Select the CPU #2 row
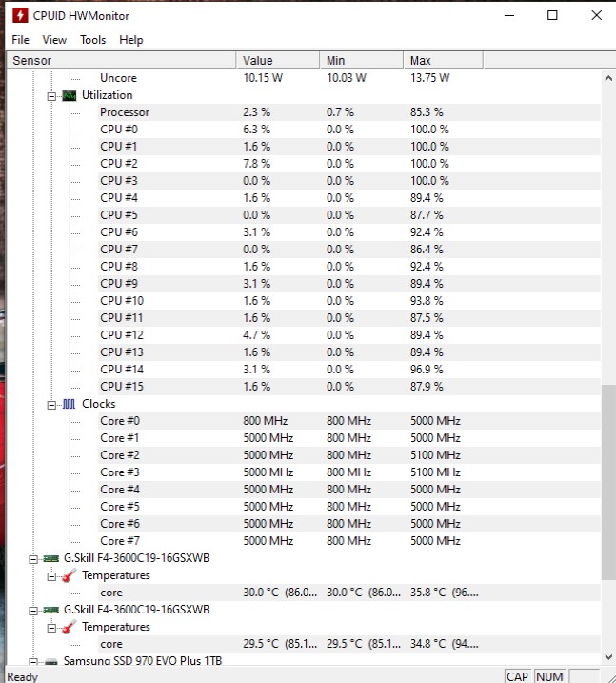 (349, 164)
